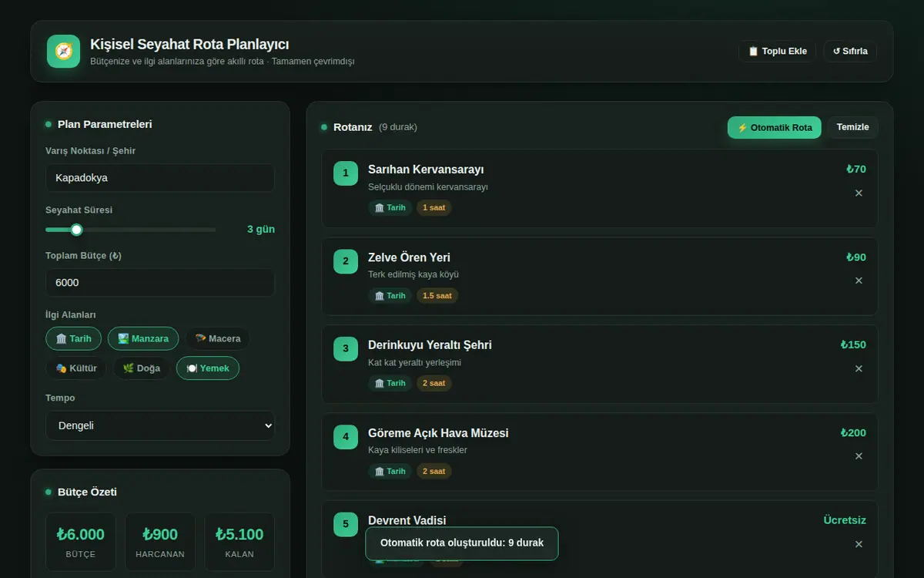This screenshot has height=578, width=924.
Task: Click the Tarih tag on Göreme Açık Hava Müzesi
Action: (390, 471)
